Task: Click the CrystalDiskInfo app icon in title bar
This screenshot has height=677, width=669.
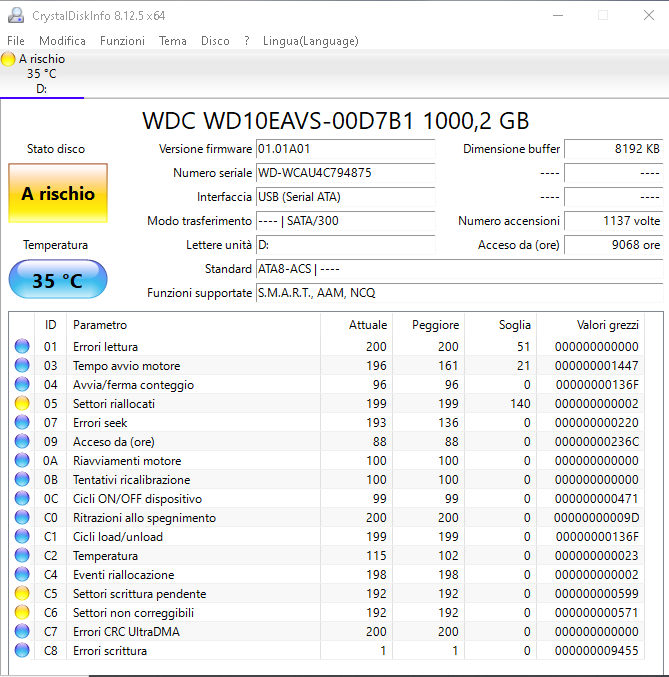Action: click(16, 16)
